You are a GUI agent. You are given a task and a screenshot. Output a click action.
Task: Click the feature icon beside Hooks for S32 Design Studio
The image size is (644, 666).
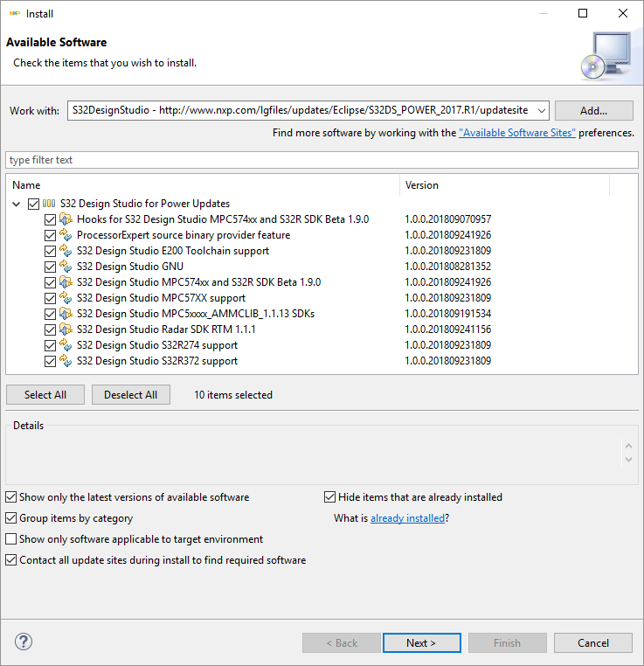[x=66, y=219]
